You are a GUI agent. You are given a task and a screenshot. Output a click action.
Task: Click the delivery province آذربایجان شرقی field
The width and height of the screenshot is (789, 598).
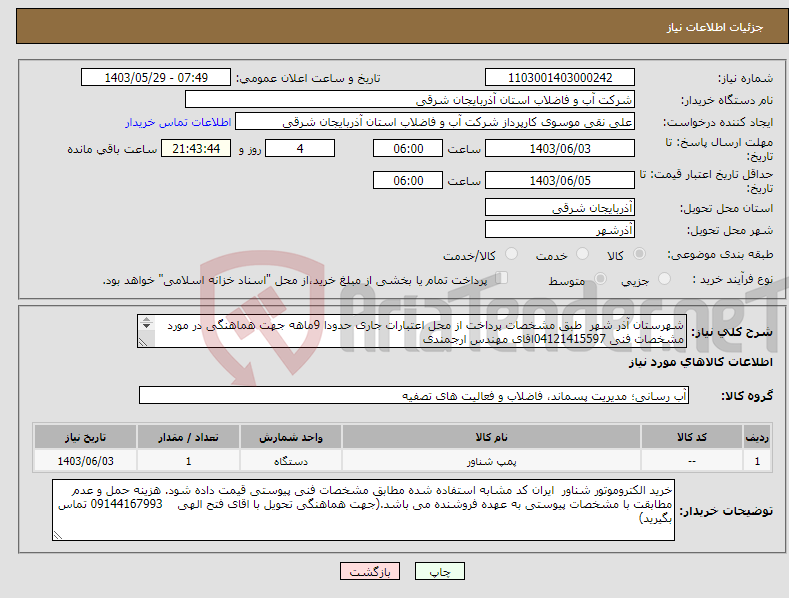point(560,207)
